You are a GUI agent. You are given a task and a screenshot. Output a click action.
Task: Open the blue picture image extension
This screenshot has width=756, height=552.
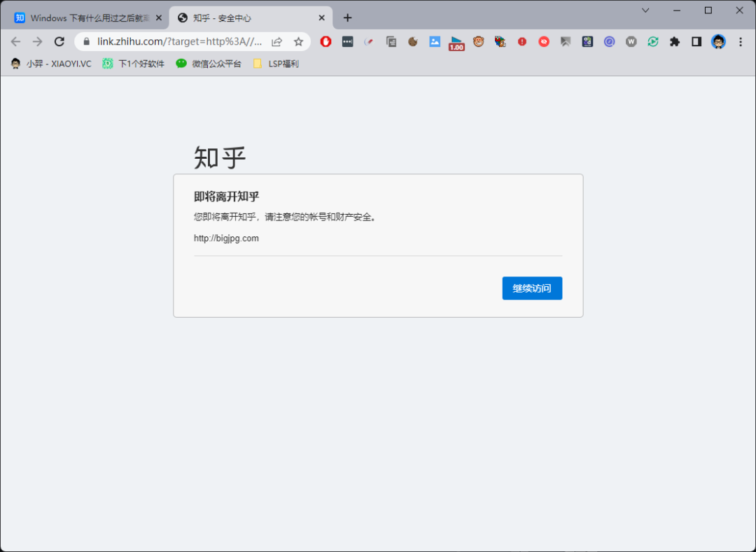click(435, 42)
